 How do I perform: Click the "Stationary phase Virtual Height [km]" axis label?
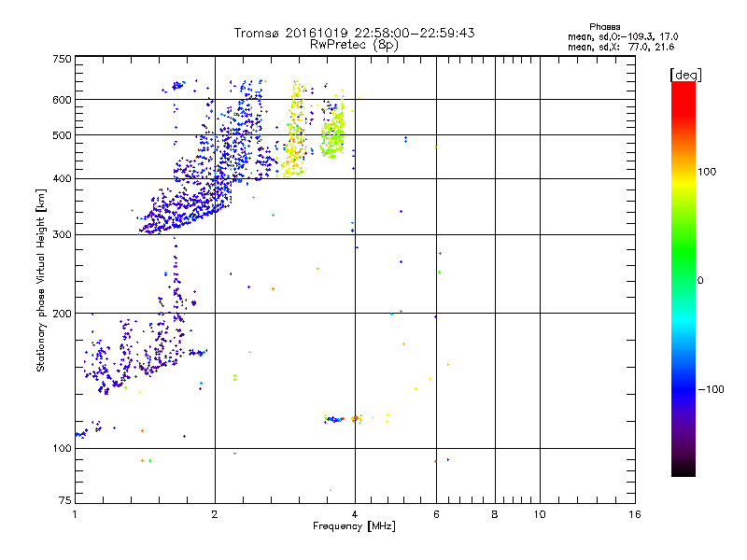pos(41,281)
